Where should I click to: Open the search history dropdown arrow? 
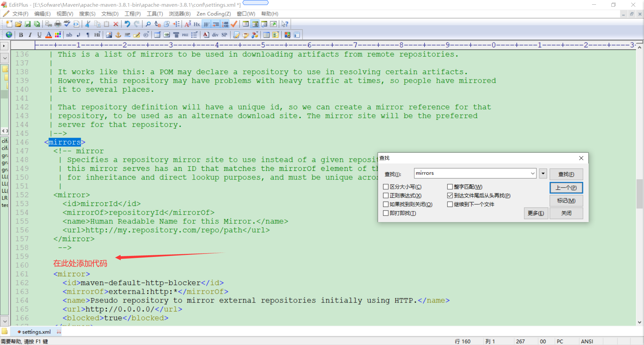pos(543,174)
